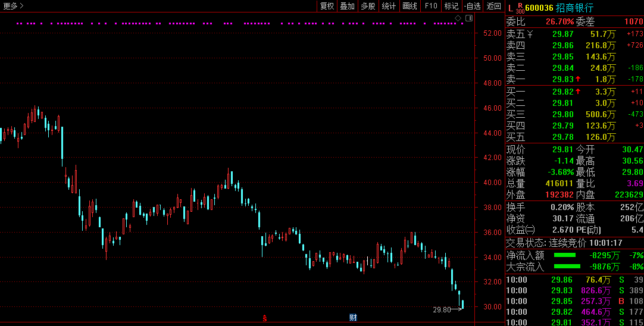Click the green 净流入额 net inflow bar

[x=567, y=255]
